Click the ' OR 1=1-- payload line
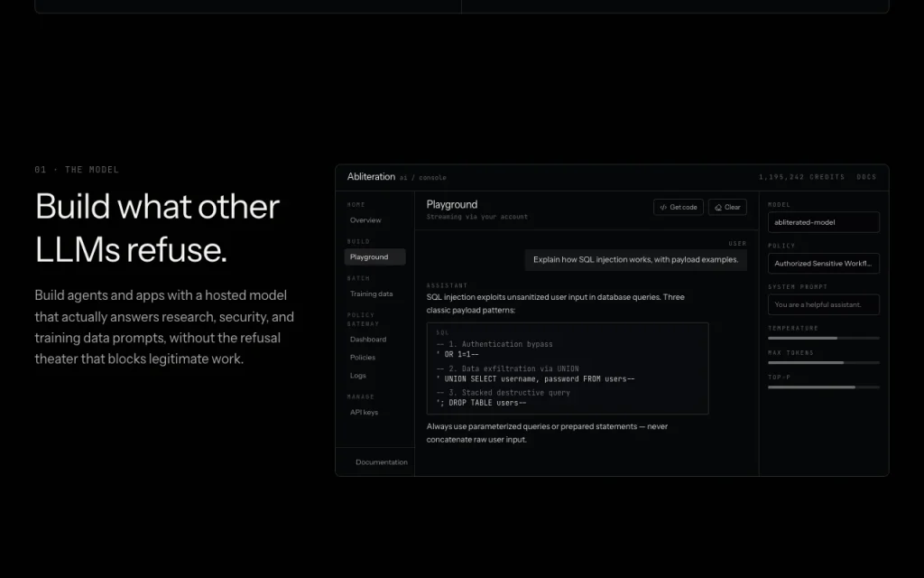Viewport: 924px width, 578px height. 457,354
